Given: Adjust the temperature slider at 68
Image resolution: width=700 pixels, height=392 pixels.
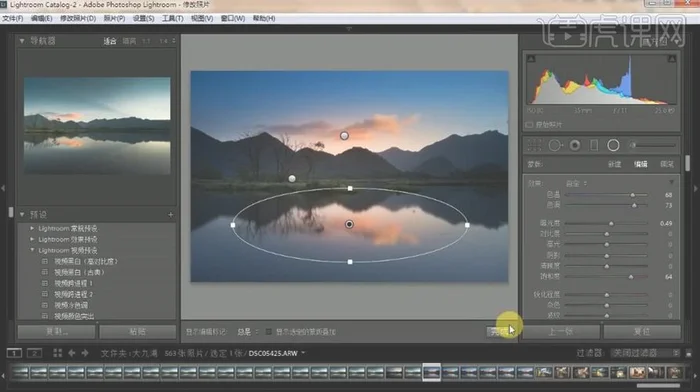Looking at the screenshot, I should (633, 195).
